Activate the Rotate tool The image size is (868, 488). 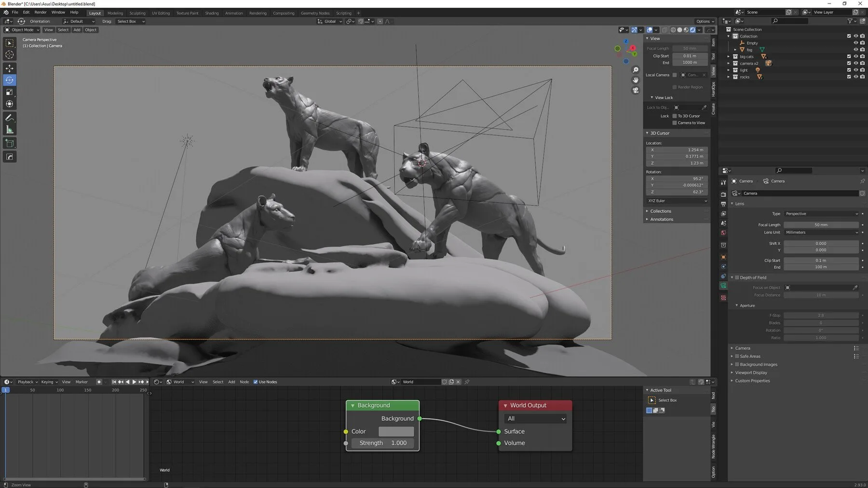(x=9, y=80)
